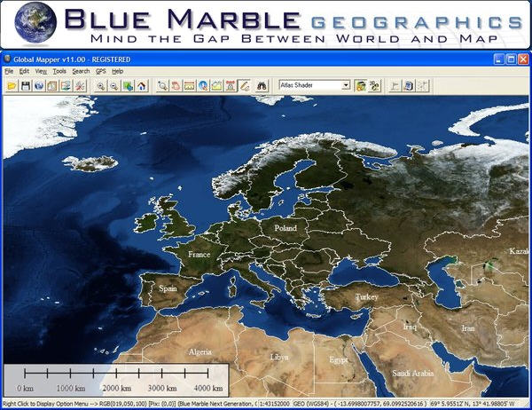The image size is (532, 410).
Task: Open the File menu
Action: [x=9, y=71]
